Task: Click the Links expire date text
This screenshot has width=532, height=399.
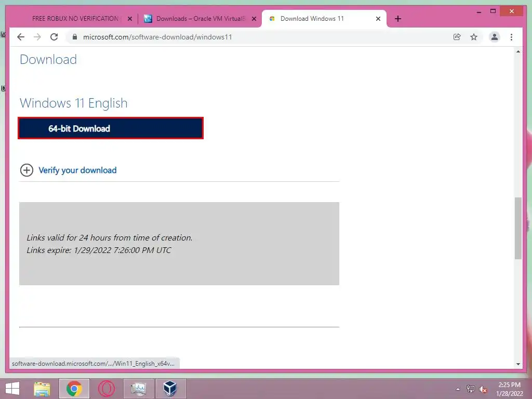Action: click(99, 250)
